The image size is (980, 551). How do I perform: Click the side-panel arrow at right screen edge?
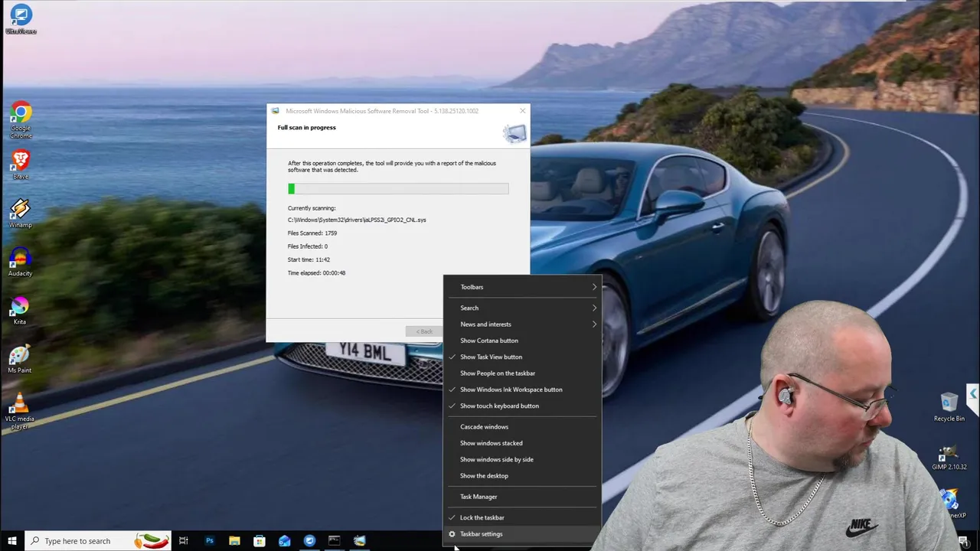coord(973,393)
